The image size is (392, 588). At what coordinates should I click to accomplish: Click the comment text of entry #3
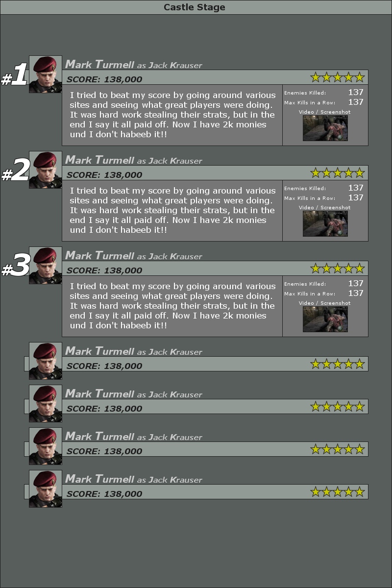point(172,306)
